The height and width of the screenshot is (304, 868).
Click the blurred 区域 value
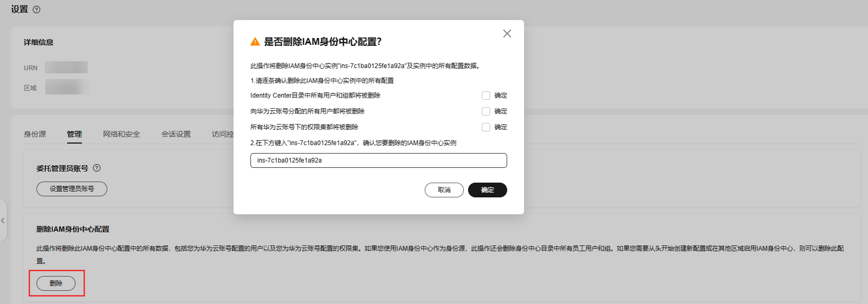[x=66, y=87]
